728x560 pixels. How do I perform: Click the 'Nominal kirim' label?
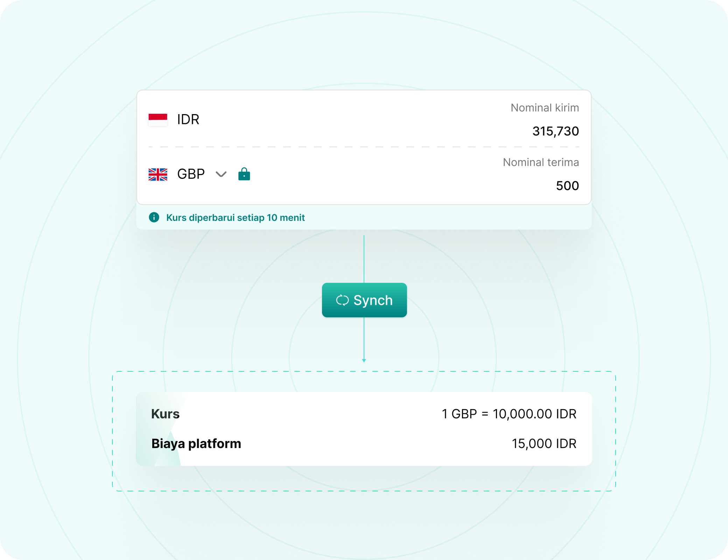[x=545, y=108]
